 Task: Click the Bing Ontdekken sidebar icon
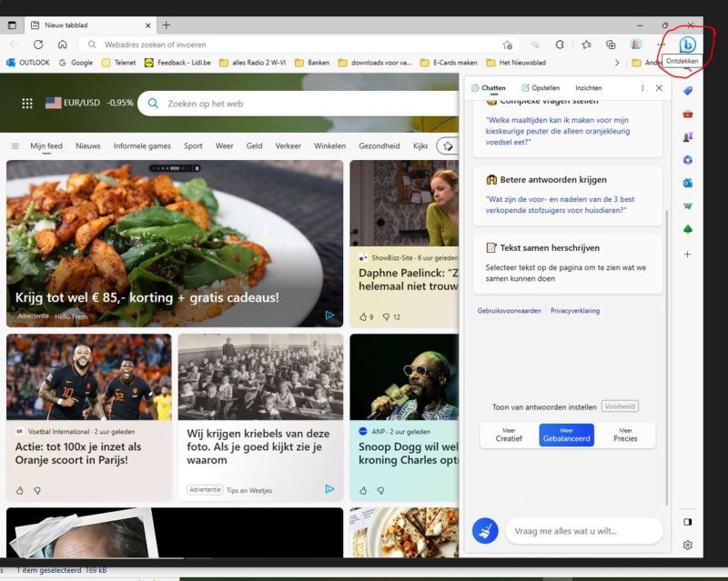coord(688,44)
